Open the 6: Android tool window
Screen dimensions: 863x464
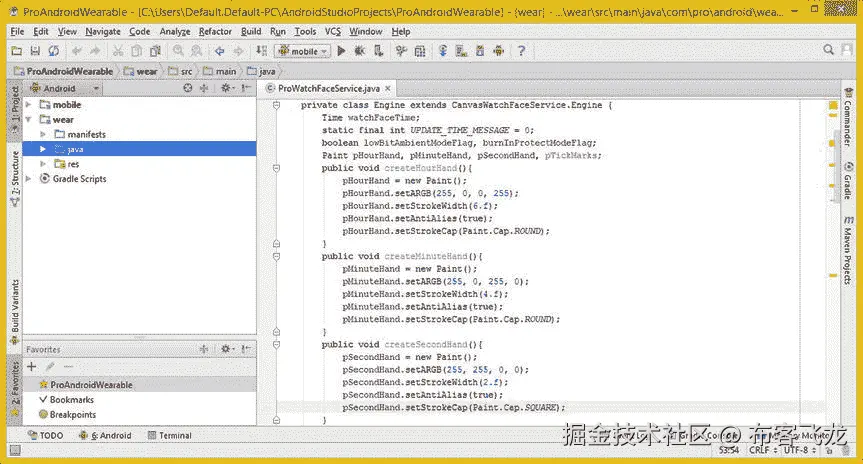pos(106,435)
